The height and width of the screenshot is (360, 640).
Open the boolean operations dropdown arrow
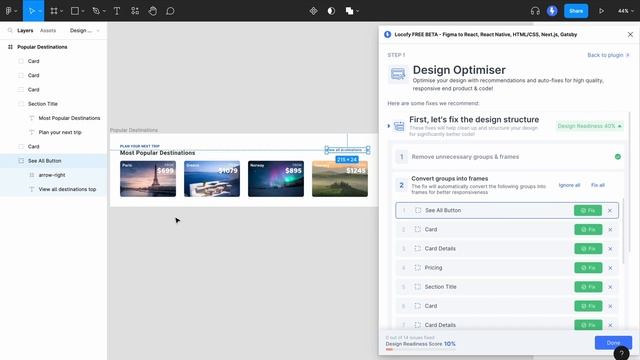click(358, 11)
